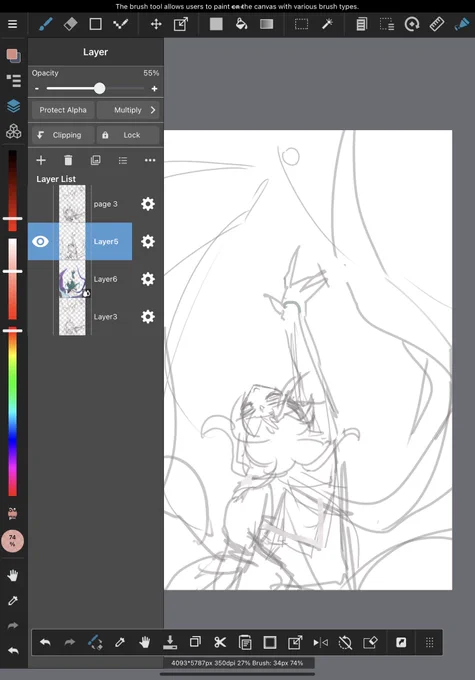Click the opacity slider handle
Screen dimensions: 475x680
tap(99, 88)
